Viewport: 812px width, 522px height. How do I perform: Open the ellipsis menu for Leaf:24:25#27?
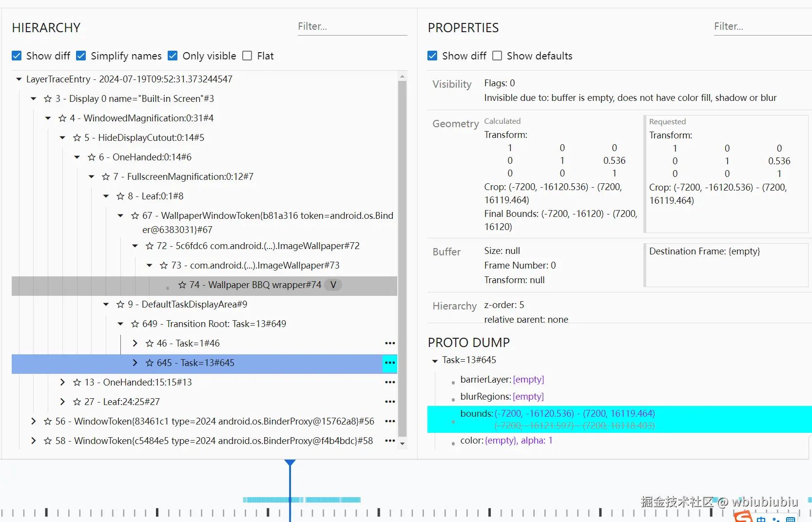click(x=390, y=402)
